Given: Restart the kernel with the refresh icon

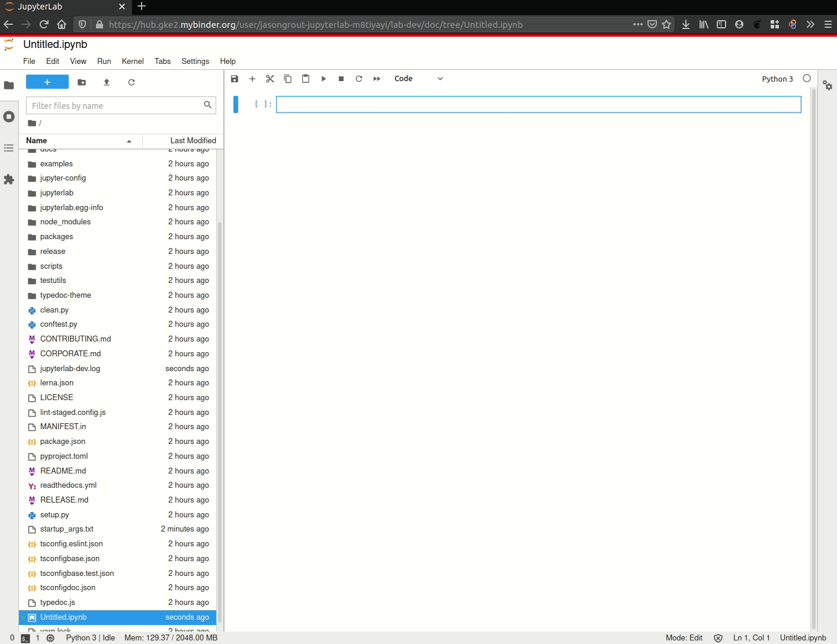Looking at the screenshot, I should coord(359,78).
